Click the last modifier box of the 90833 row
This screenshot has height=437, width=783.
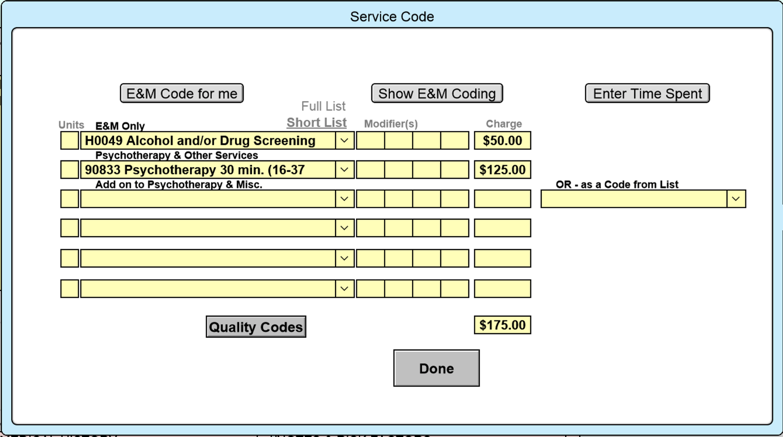[x=455, y=170]
